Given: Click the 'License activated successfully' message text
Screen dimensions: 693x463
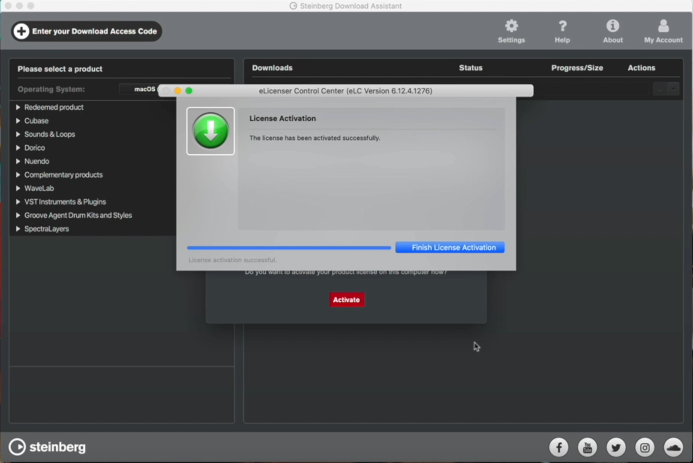Looking at the screenshot, I should click(315, 138).
